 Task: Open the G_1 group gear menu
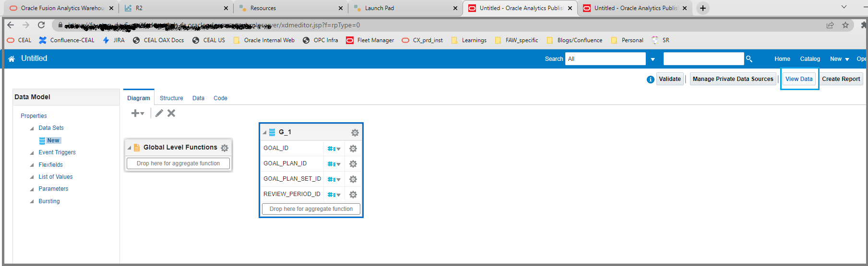355,133
